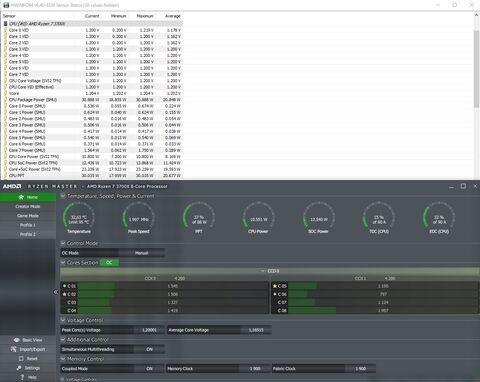Click the green OC button in Cores Section
The height and width of the screenshot is (382, 480).
pos(109,263)
